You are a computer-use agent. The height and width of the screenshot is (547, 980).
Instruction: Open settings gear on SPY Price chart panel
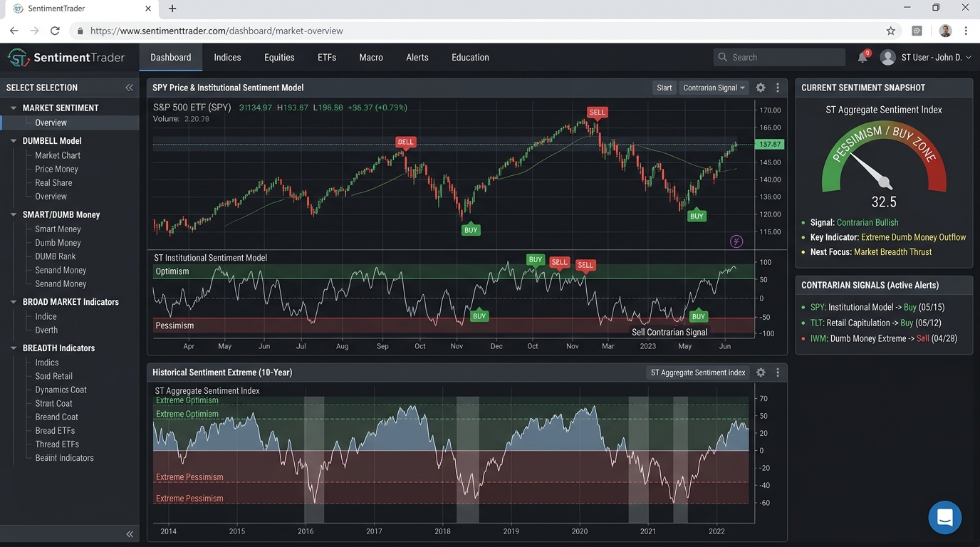760,87
